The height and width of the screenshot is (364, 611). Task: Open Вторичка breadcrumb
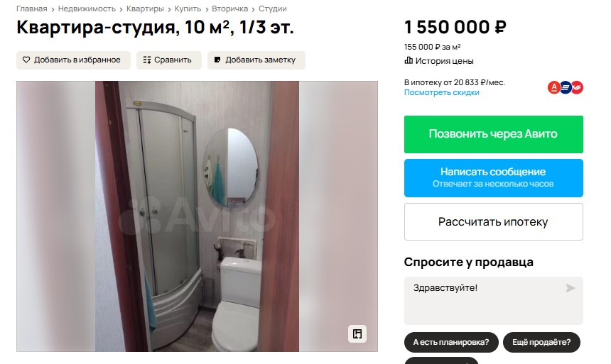(x=230, y=9)
